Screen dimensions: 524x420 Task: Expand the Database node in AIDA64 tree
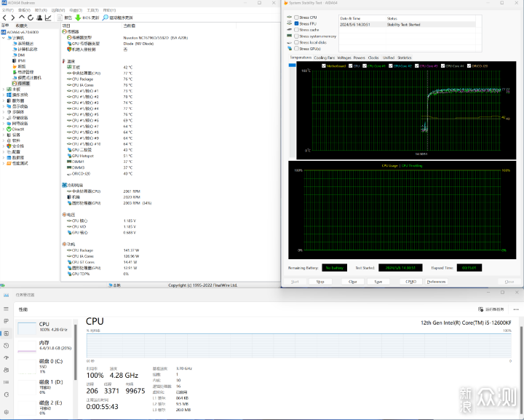(4, 157)
